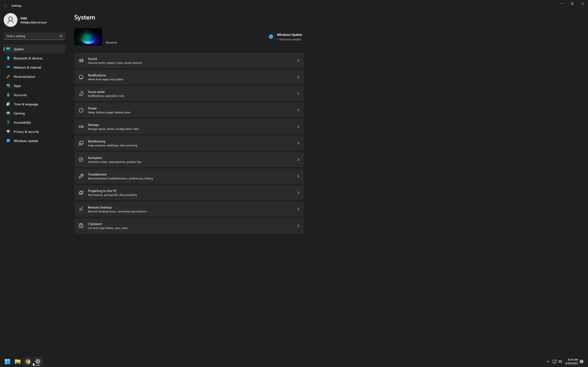Select Accessibility in the sidebar
The height and width of the screenshot is (367, 588).
tap(22, 122)
